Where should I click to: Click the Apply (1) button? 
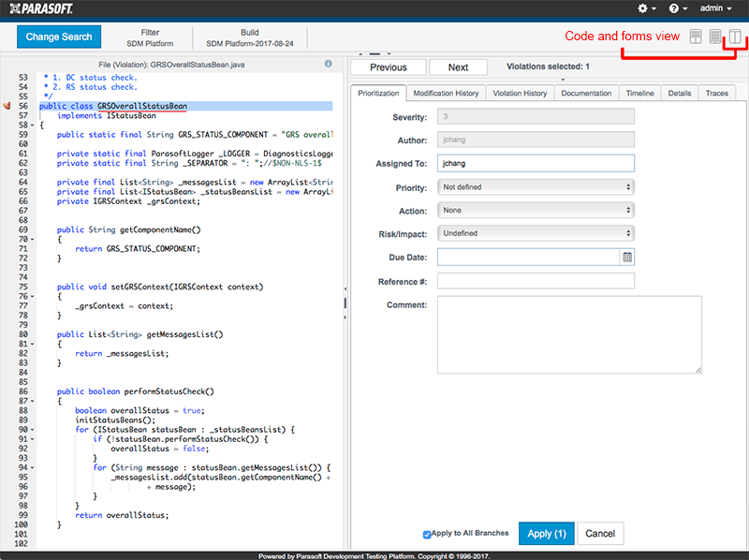coord(547,534)
